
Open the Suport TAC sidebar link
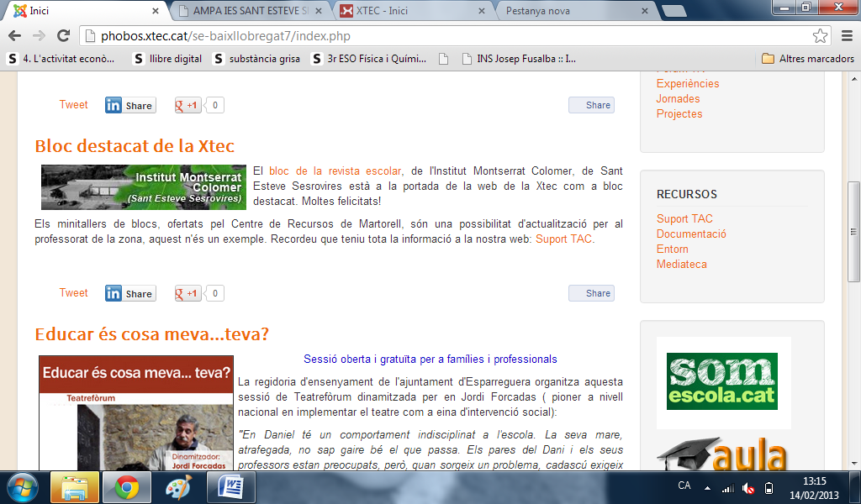pyautogui.click(x=684, y=219)
